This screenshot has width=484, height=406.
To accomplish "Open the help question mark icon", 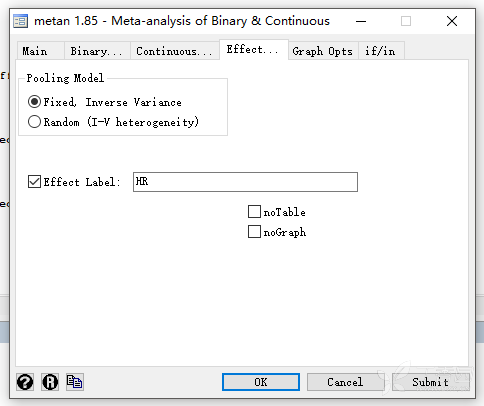I will click(x=25, y=382).
